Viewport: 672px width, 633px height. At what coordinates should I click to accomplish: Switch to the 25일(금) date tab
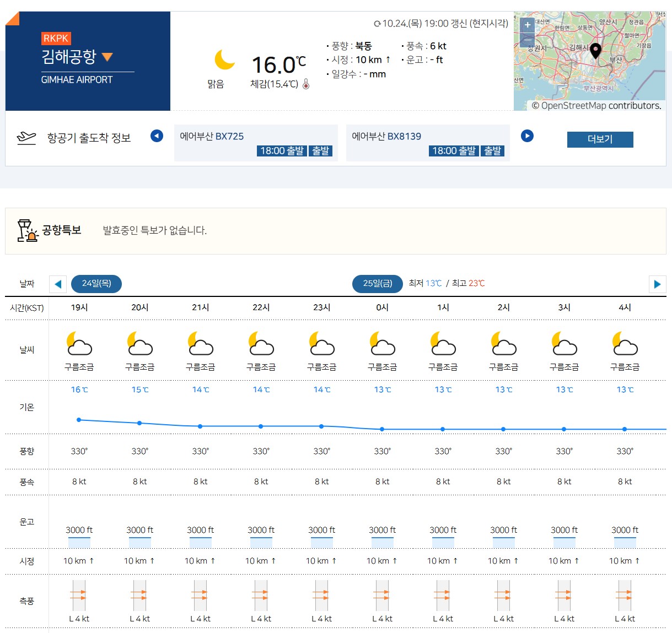pos(378,284)
